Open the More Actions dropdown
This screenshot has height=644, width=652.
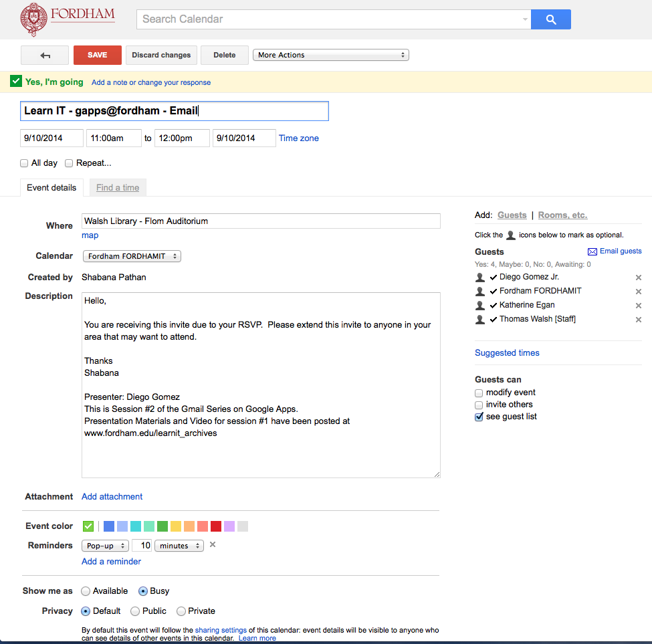(331, 55)
